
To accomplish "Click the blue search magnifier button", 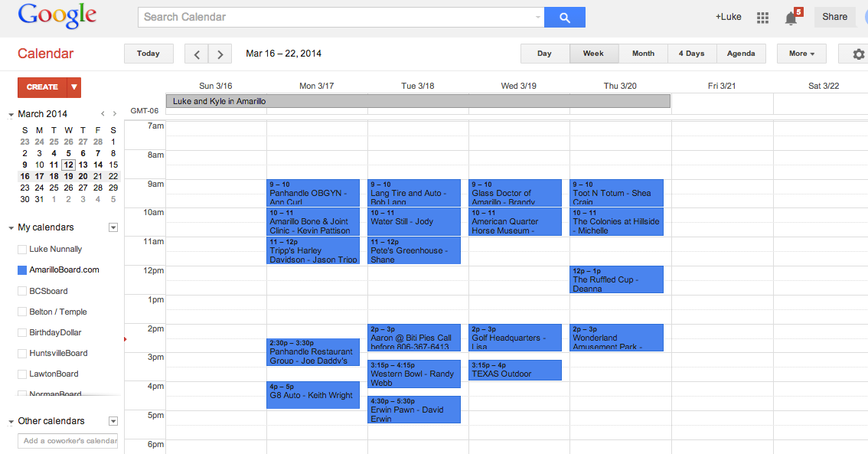I will click(565, 17).
